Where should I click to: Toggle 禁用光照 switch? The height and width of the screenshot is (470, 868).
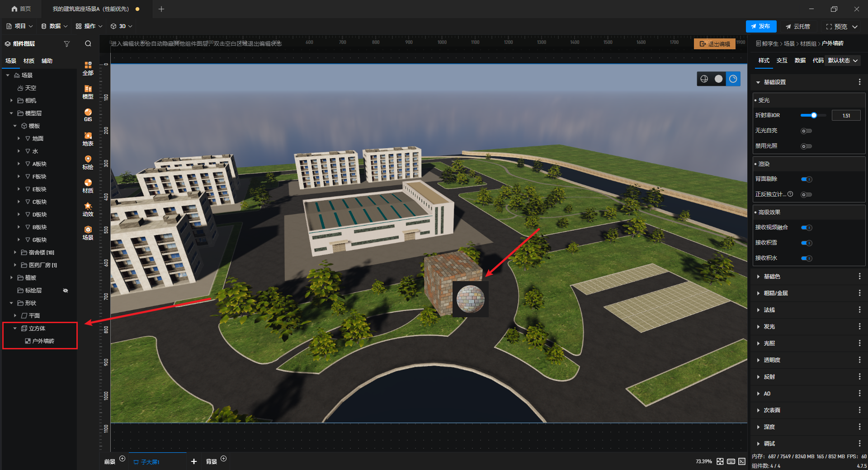[807, 146]
